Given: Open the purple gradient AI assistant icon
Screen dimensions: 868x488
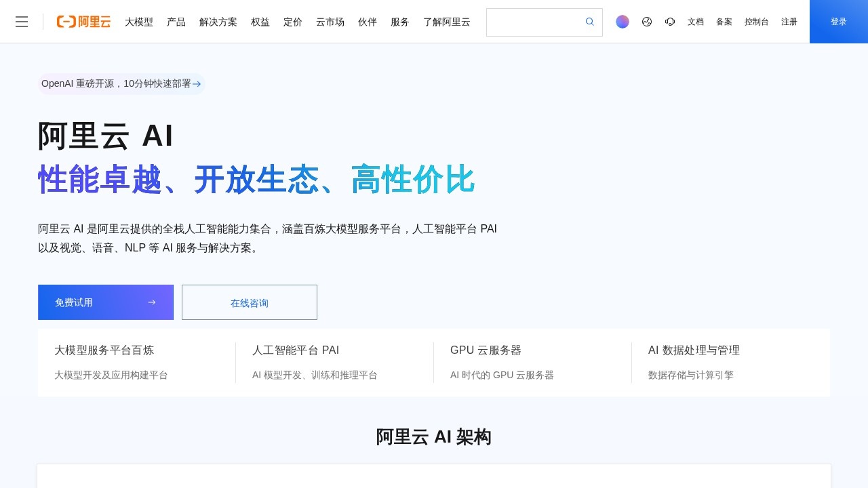Looking at the screenshot, I should [622, 22].
